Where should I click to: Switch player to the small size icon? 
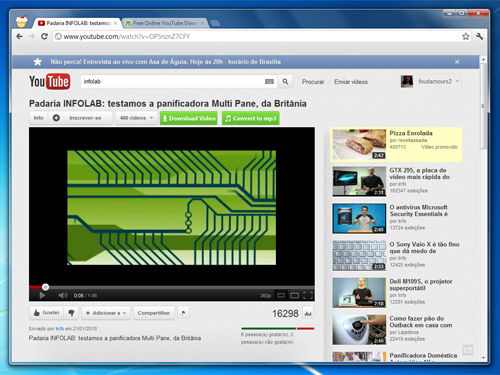[281, 295]
